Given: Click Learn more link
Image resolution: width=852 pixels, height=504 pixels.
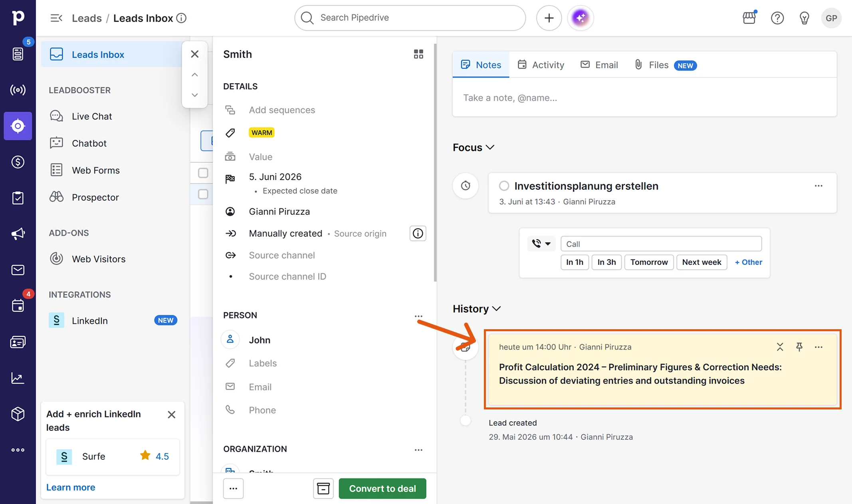Looking at the screenshot, I should point(71,487).
